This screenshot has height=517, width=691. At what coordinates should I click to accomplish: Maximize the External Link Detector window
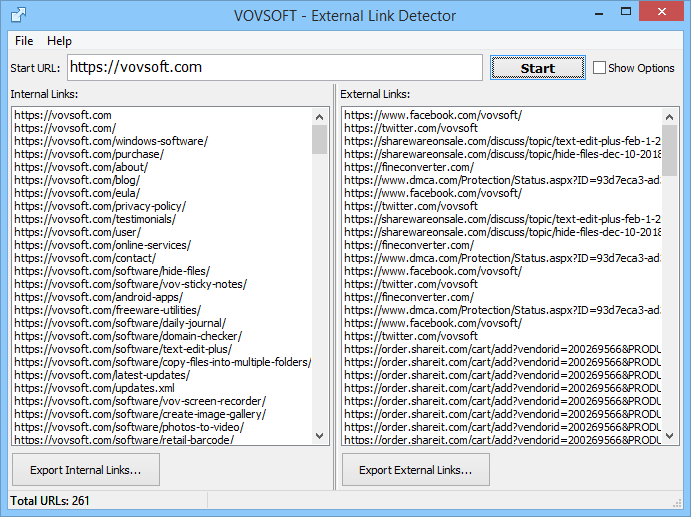(626, 12)
